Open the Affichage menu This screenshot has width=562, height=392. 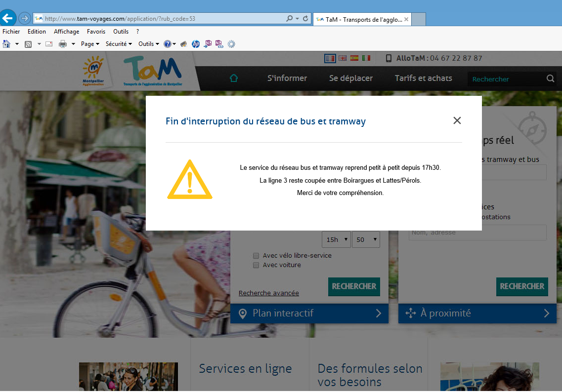point(66,32)
